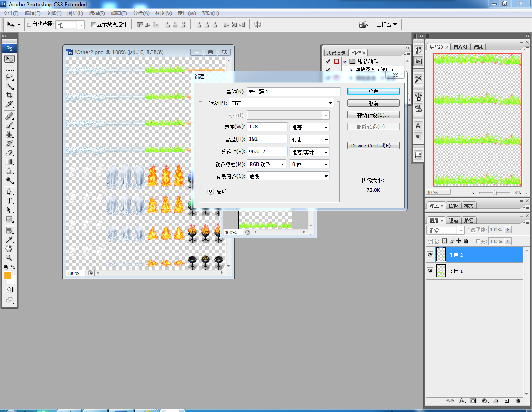Select the Lasso tool

(9, 77)
